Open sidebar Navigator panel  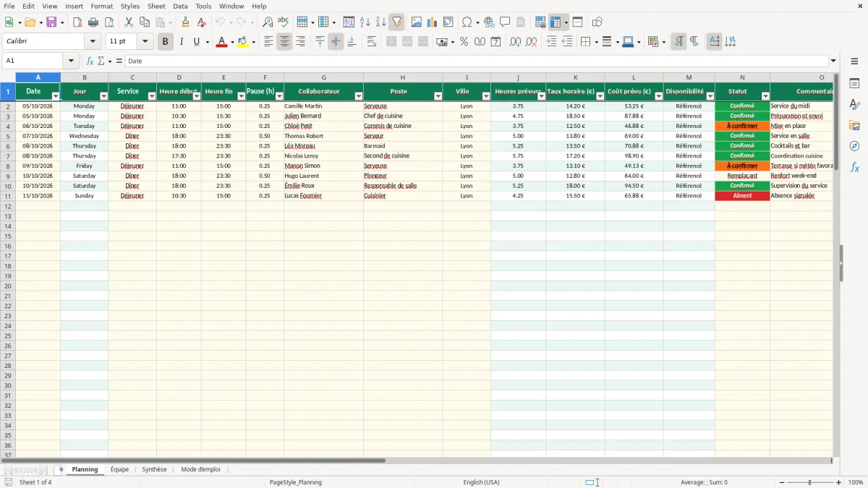(854, 146)
